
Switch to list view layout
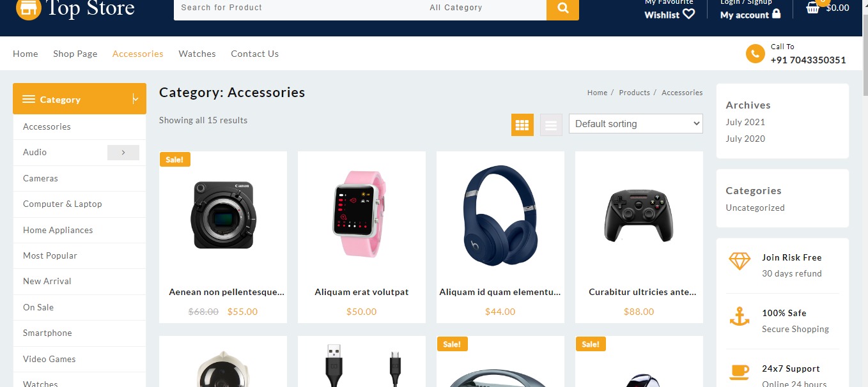[551, 125]
